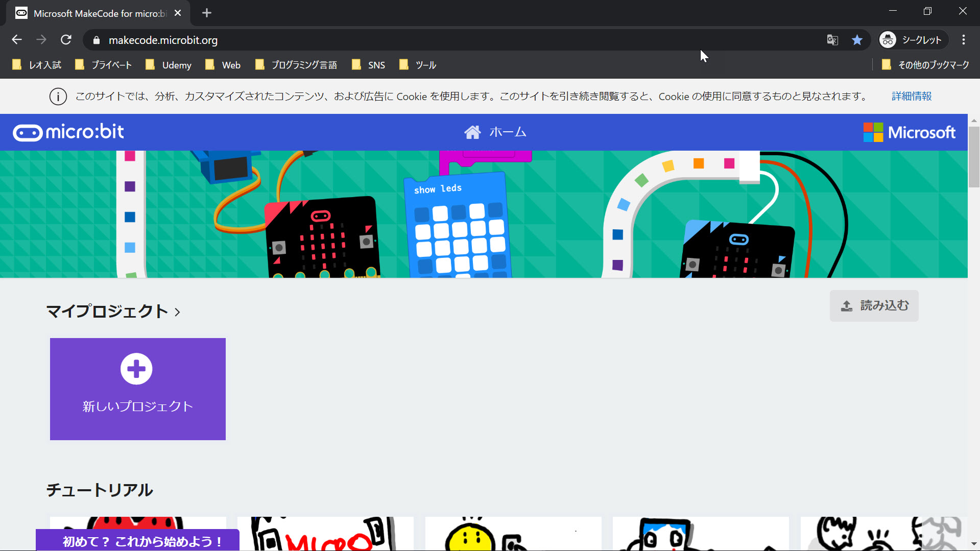This screenshot has height=551, width=980.
Task: Create 新しいプロジェクト new project
Action: point(138,389)
